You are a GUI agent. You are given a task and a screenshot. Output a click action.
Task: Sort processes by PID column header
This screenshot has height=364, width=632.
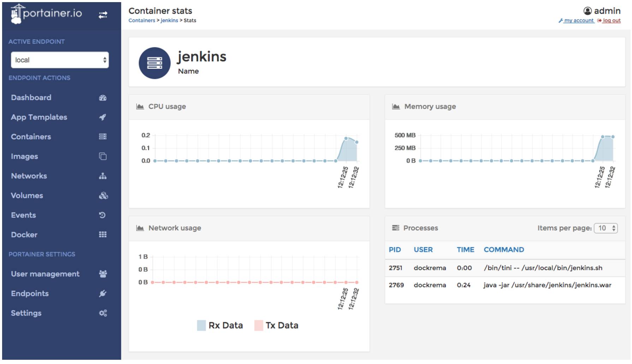[395, 250]
